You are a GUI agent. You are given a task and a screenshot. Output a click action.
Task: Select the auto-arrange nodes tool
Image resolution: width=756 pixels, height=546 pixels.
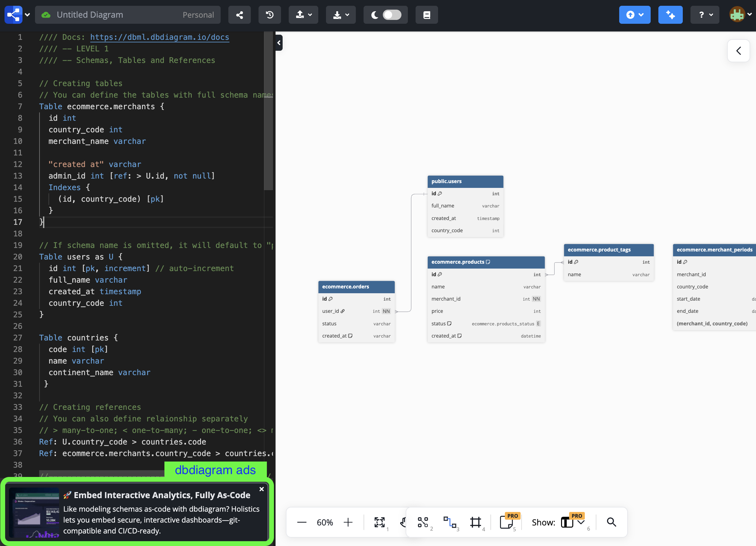(422, 522)
